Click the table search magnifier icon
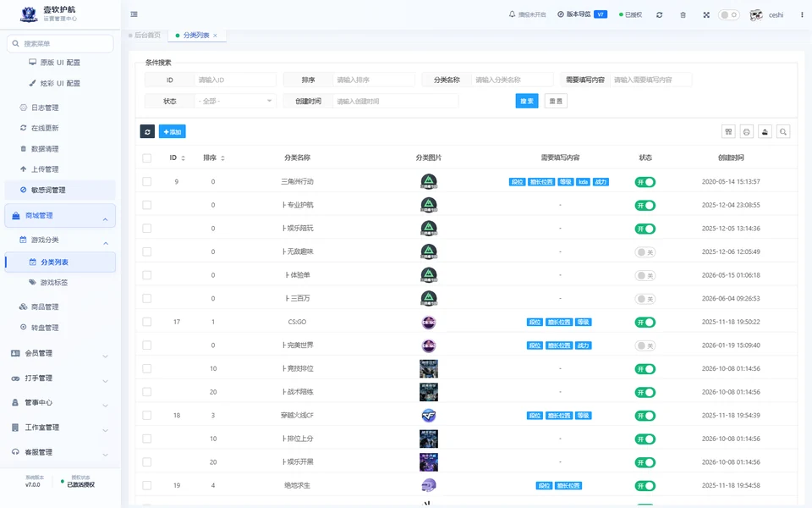Viewport: 812px width, 508px height. (x=783, y=132)
